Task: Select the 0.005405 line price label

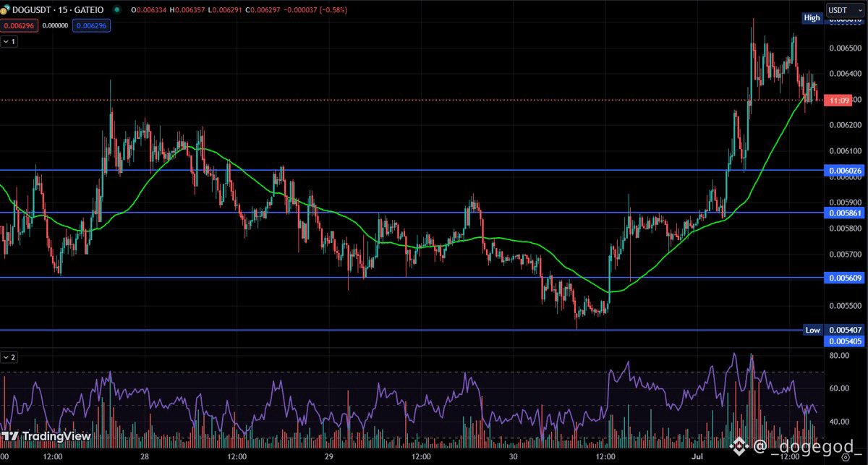Action: tap(844, 341)
